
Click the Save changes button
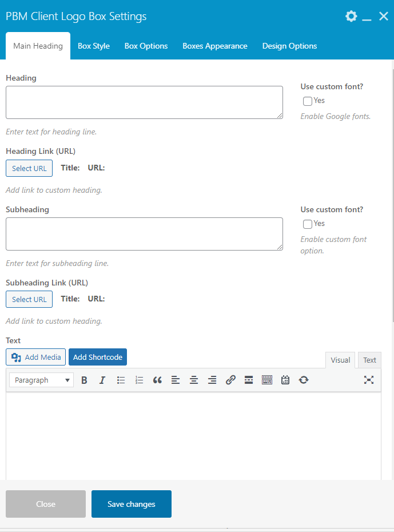point(132,504)
